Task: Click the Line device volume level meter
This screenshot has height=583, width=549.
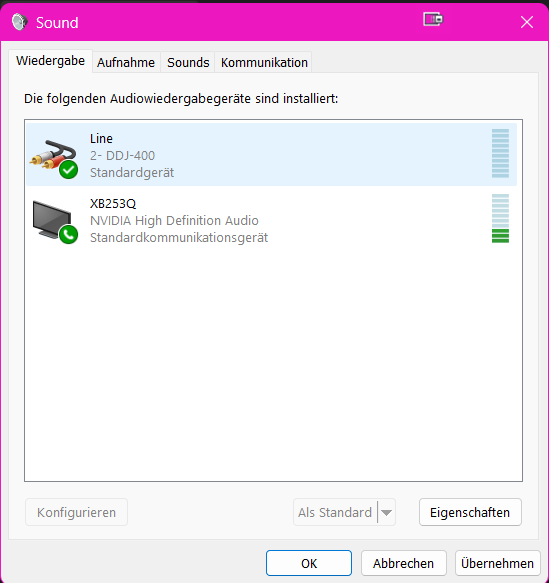Action: coord(500,154)
